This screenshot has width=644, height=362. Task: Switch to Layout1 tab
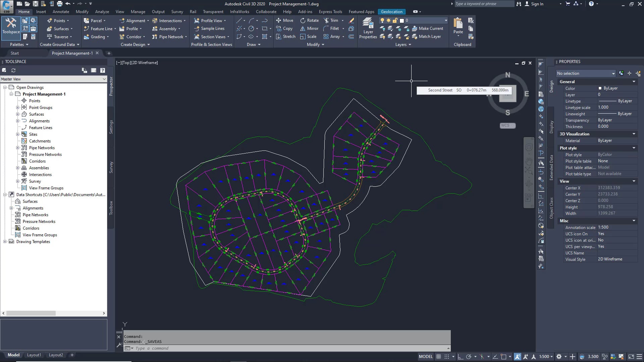(34, 355)
